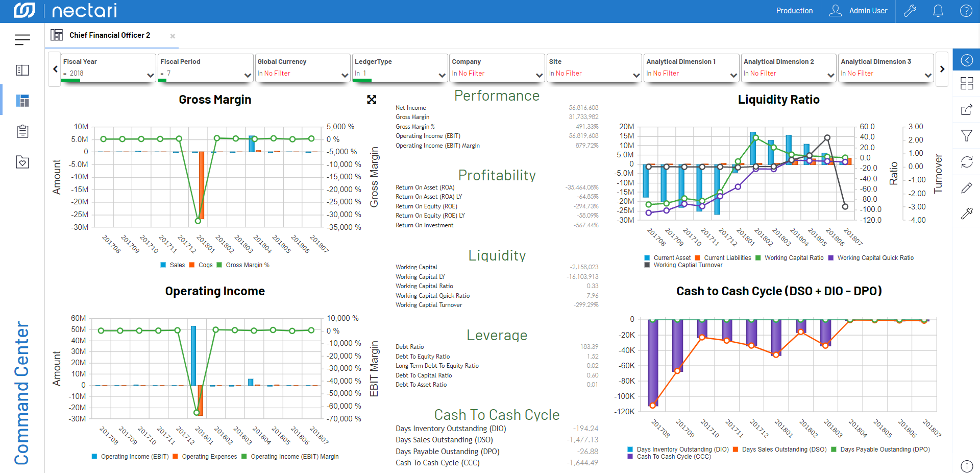Screen dimensions: 980x473
Task: Click the share export icon
Action: click(x=966, y=109)
